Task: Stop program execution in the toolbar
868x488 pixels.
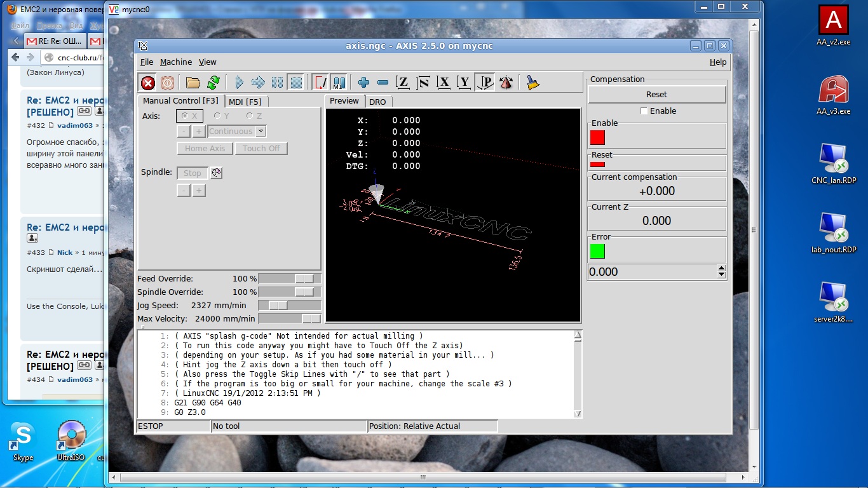Action: tap(295, 83)
